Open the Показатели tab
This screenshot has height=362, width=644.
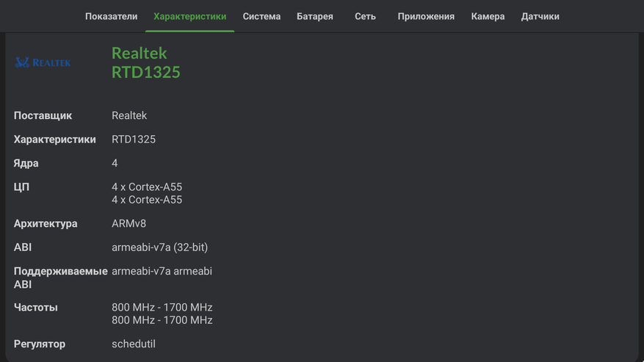[x=111, y=16]
